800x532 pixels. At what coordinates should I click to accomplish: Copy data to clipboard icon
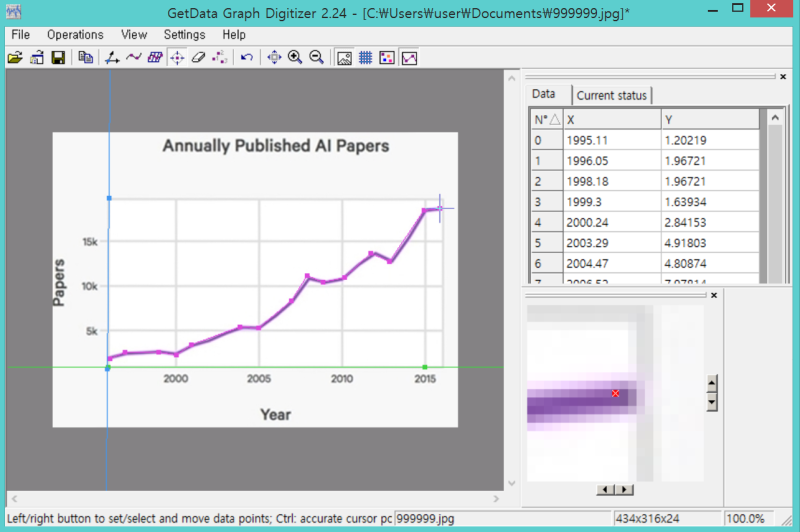click(x=86, y=58)
